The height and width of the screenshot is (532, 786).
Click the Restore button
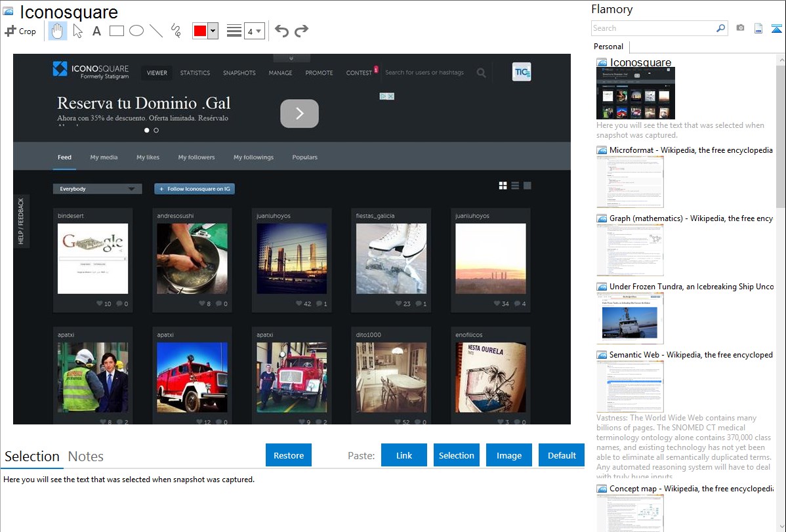pos(289,455)
